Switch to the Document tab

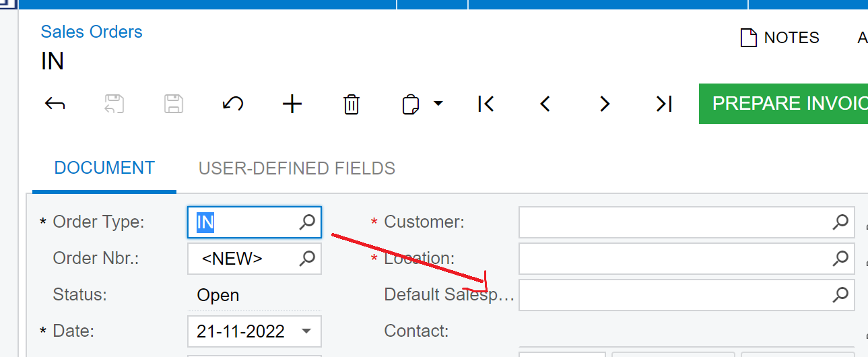[x=104, y=168]
